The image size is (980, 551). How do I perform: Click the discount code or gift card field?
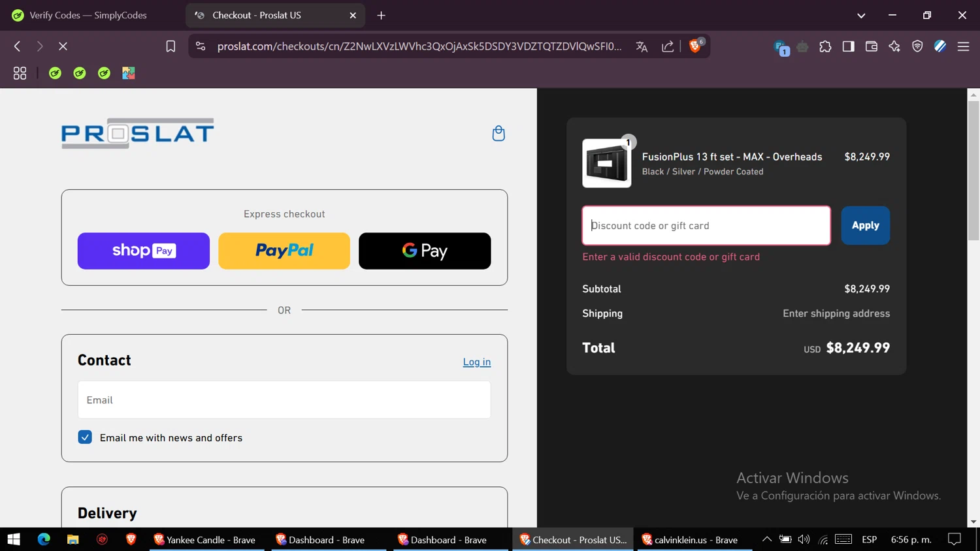coord(706,225)
